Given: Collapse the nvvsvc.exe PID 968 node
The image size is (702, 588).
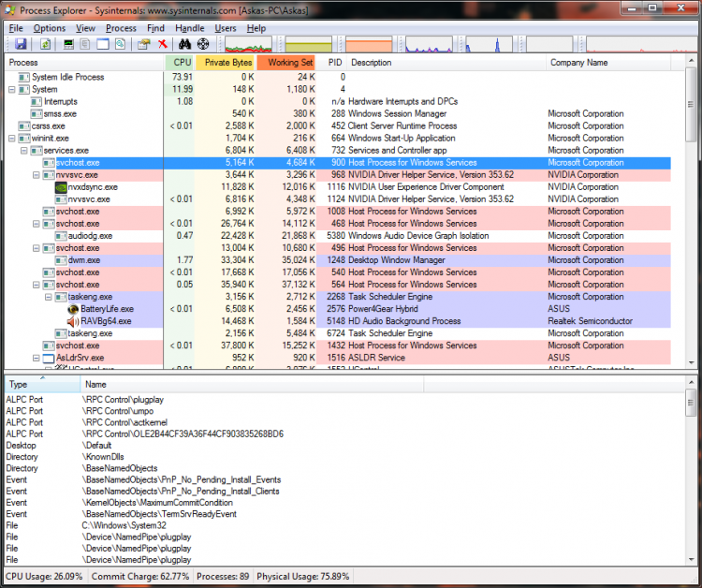Looking at the screenshot, I should click(37, 175).
